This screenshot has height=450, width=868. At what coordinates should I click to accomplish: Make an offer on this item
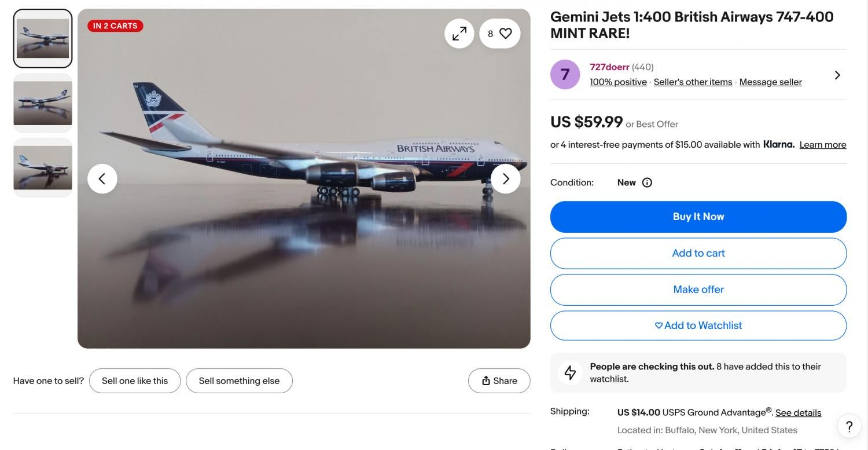698,290
